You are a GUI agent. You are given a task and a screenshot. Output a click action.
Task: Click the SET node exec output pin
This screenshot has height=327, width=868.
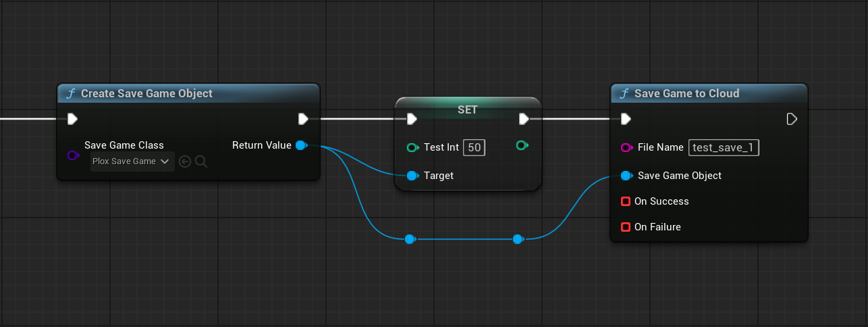point(524,119)
